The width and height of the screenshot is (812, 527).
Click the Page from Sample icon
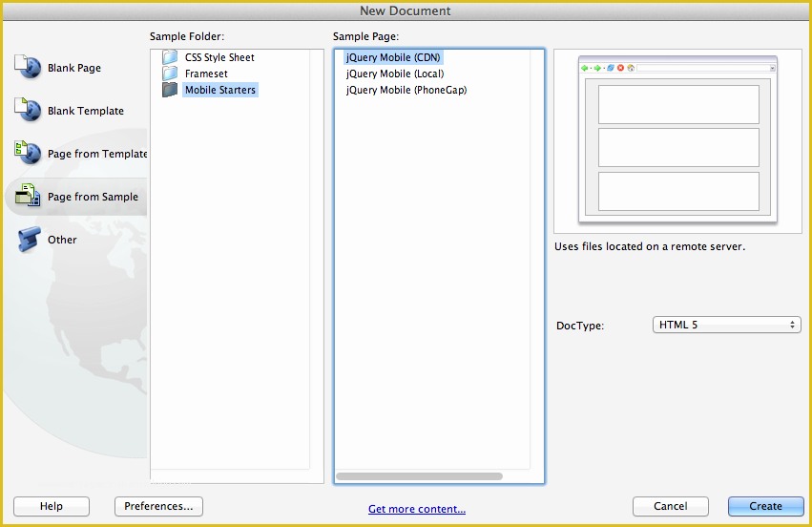tap(28, 196)
